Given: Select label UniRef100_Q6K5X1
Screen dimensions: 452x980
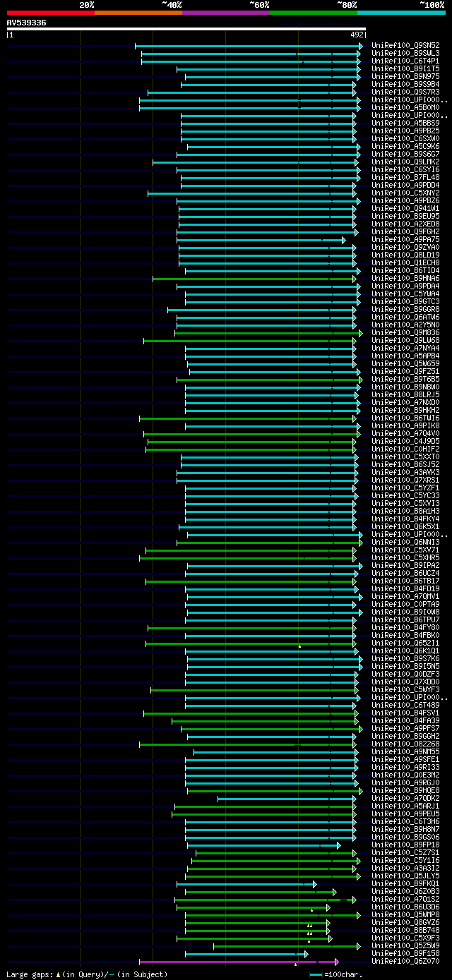Looking at the screenshot, I should (x=405, y=526).
